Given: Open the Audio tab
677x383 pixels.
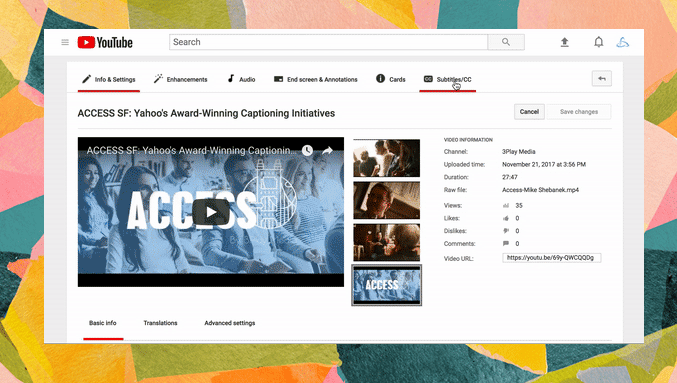Looking at the screenshot, I should [x=241, y=79].
